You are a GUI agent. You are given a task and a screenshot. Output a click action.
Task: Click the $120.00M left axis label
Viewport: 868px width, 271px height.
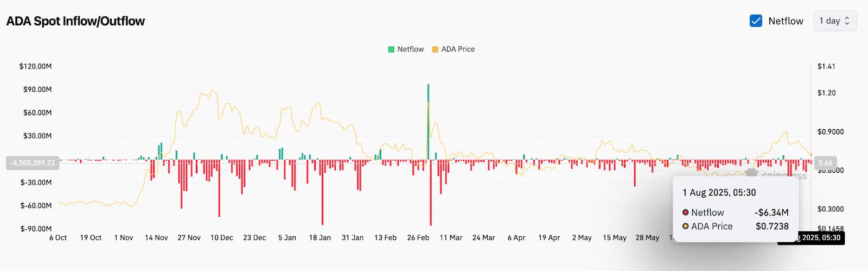pos(35,66)
